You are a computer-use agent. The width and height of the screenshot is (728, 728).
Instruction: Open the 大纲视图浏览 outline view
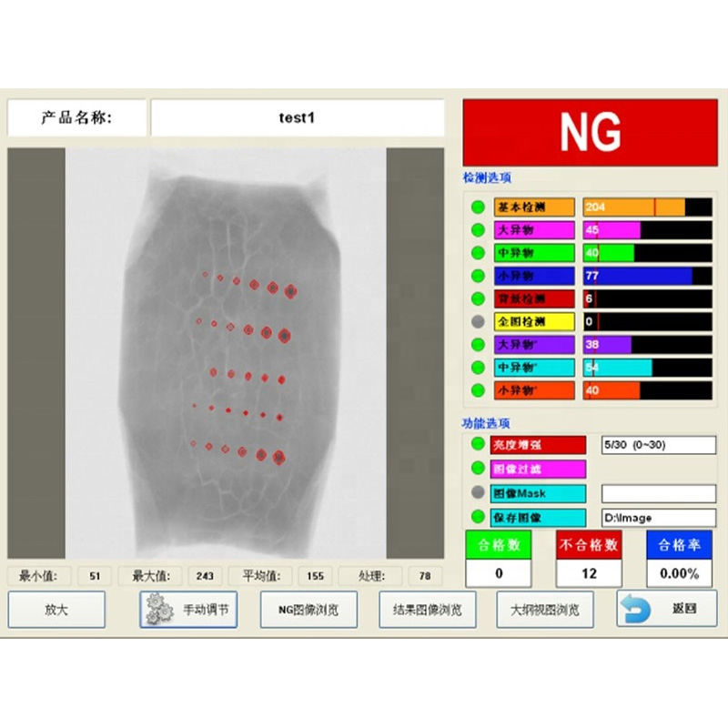pyautogui.click(x=544, y=610)
